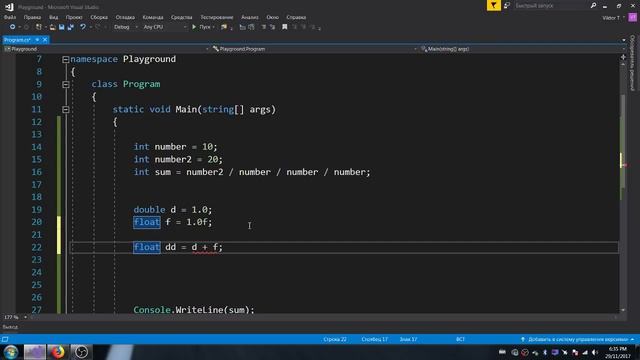
Task: Open the Справка menu
Action: tap(296, 17)
